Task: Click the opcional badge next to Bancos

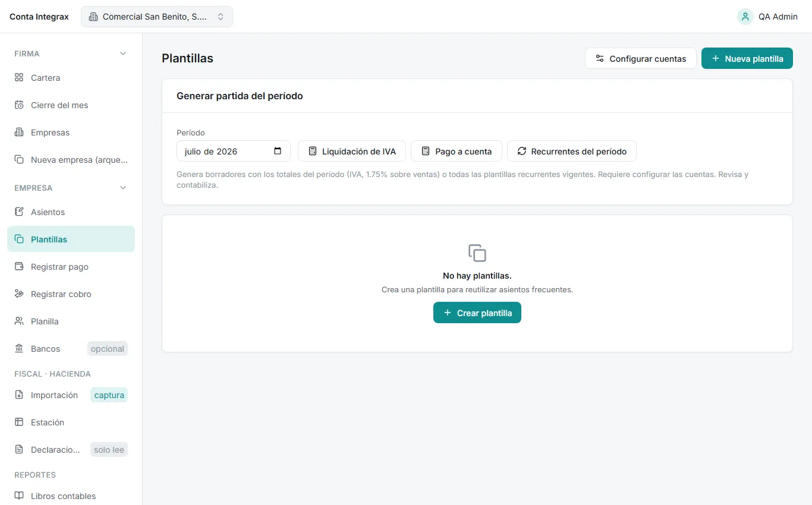Action: [x=108, y=349]
